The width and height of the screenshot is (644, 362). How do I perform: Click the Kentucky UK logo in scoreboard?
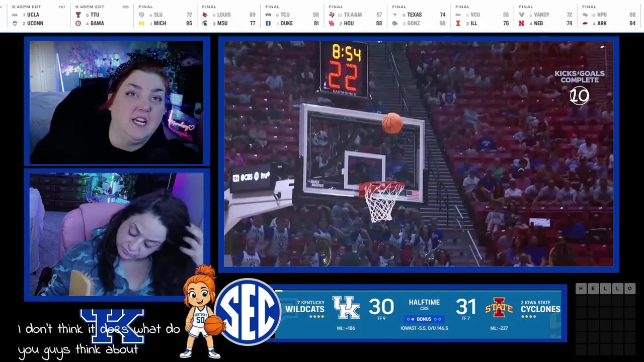coord(347,307)
